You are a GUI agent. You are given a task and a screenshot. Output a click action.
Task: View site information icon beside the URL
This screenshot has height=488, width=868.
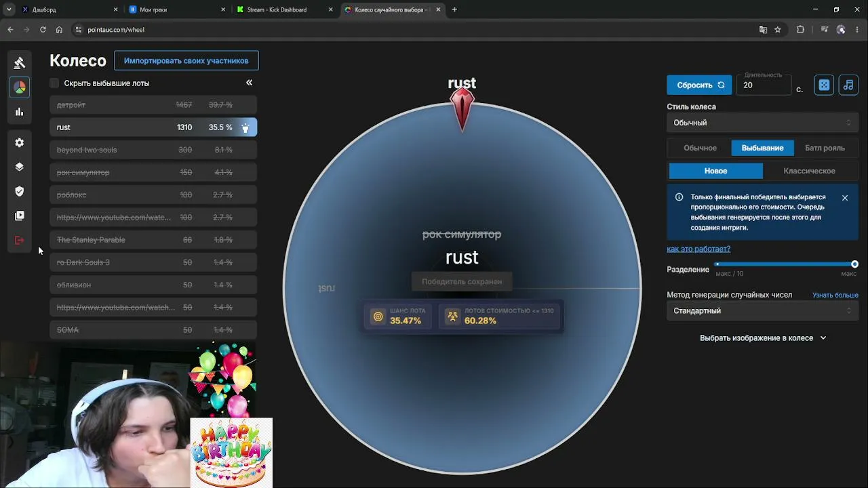79,30
